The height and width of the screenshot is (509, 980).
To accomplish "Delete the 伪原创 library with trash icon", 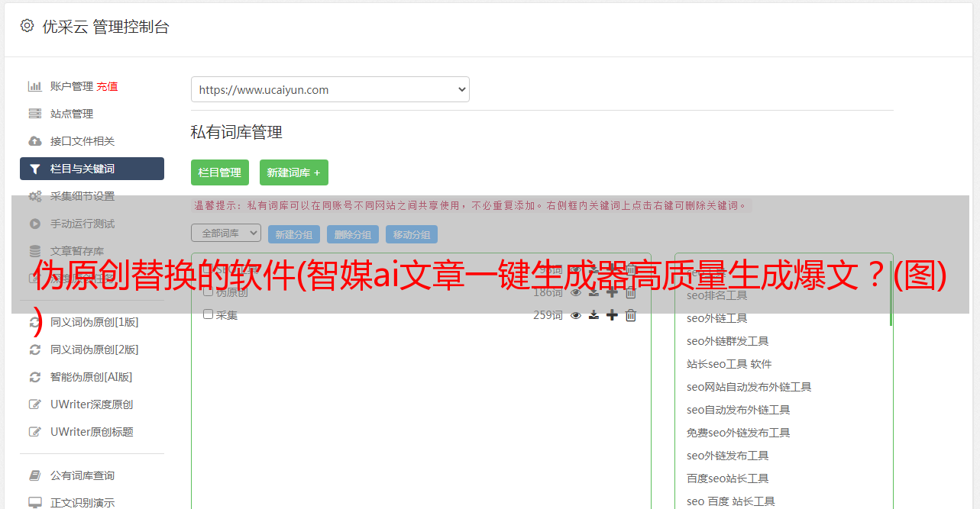I will coord(631,292).
